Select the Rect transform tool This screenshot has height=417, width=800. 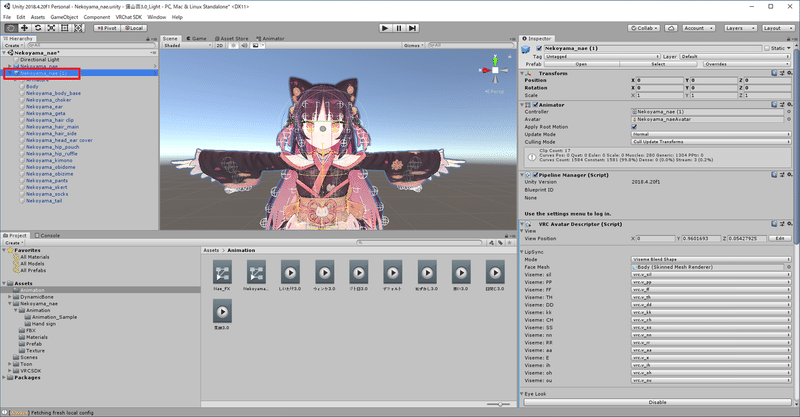[x=65, y=28]
